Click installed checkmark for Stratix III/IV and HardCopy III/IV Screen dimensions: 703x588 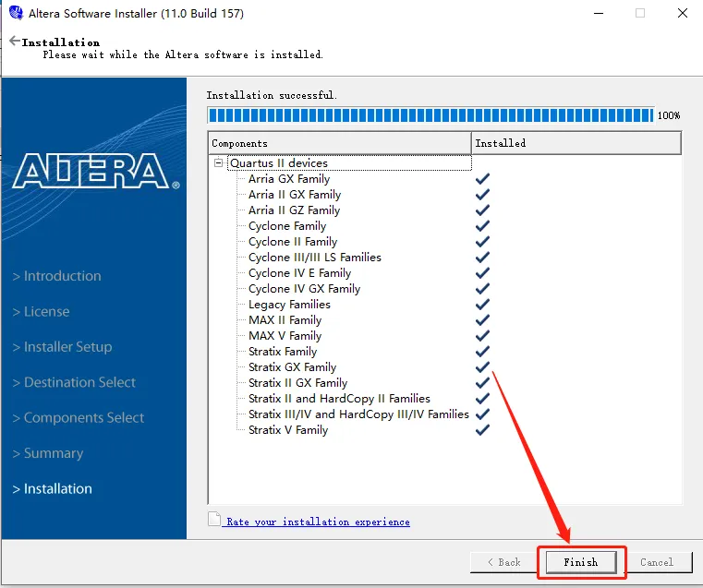pyautogui.click(x=482, y=414)
